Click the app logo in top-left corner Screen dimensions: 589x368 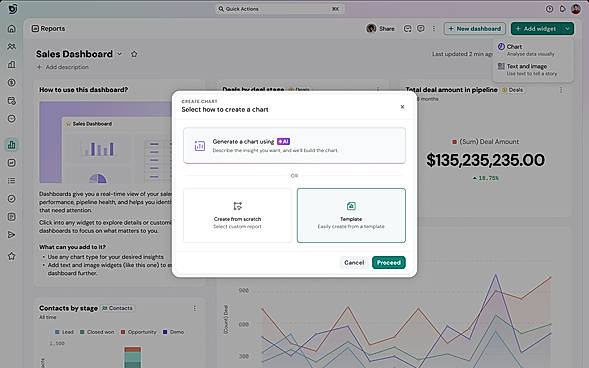(x=13, y=9)
